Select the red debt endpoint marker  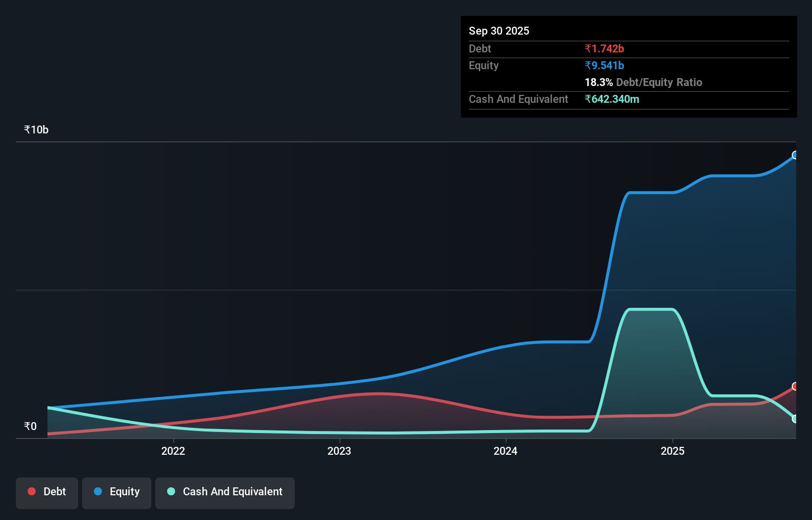pos(795,387)
